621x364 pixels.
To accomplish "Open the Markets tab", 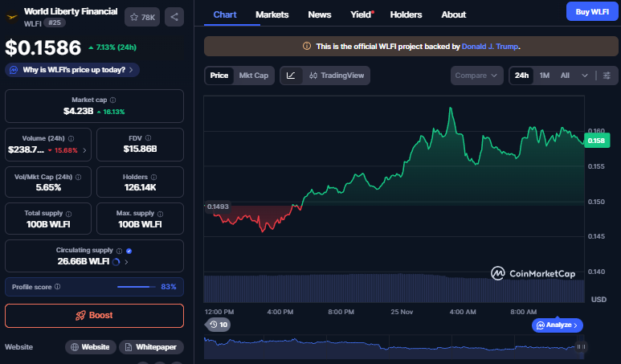I will click(272, 14).
